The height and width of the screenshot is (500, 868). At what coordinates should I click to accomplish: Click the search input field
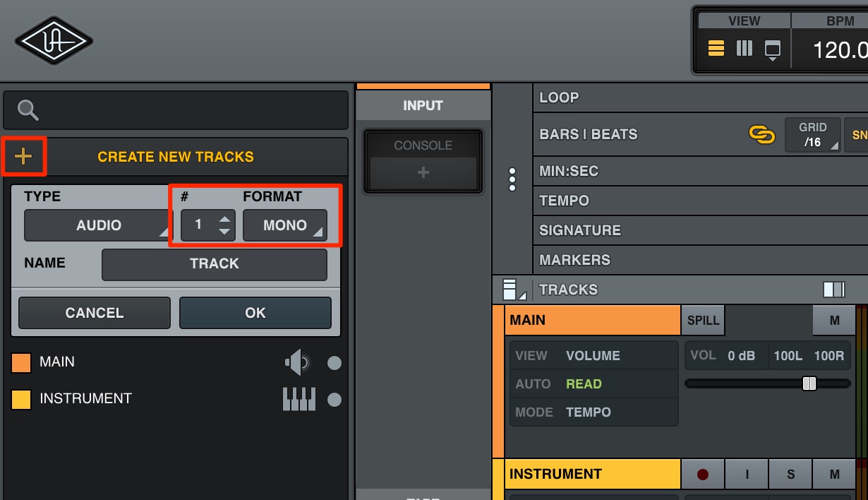point(176,110)
